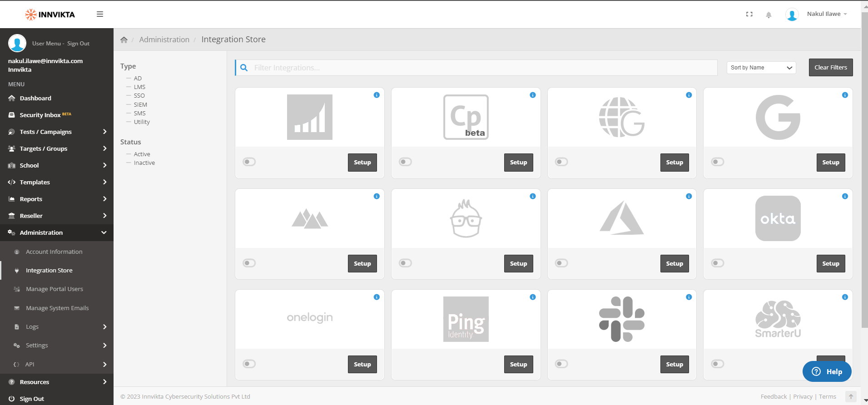Open the notifications bell icon

[769, 15]
